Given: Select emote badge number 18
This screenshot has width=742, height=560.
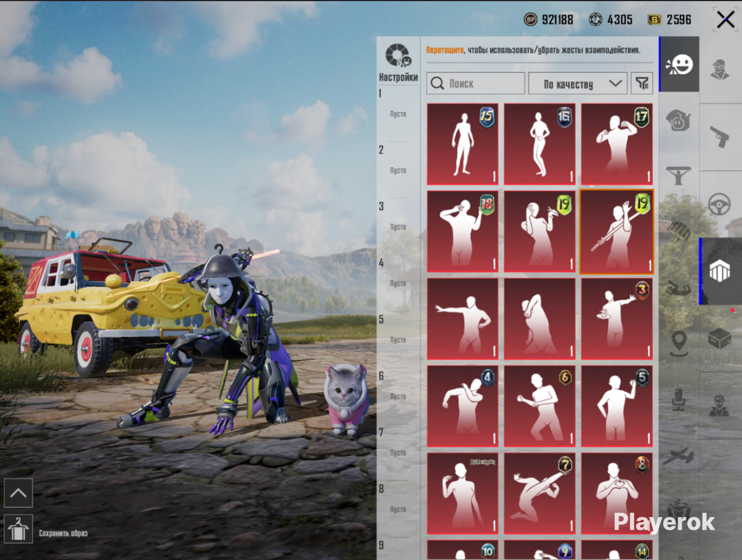Looking at the screenshot, I should coord(463,231).
